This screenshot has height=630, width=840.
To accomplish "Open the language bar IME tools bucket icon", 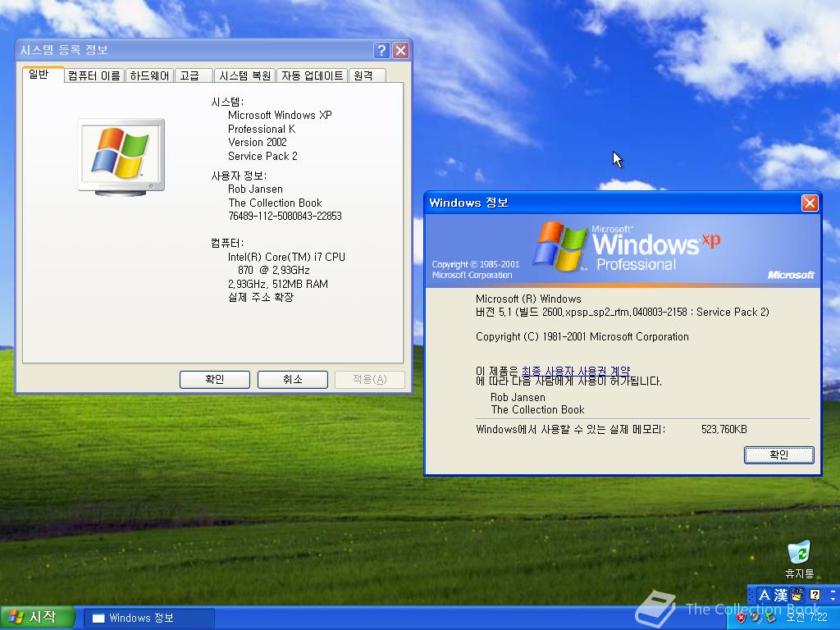I will point(797,595).
